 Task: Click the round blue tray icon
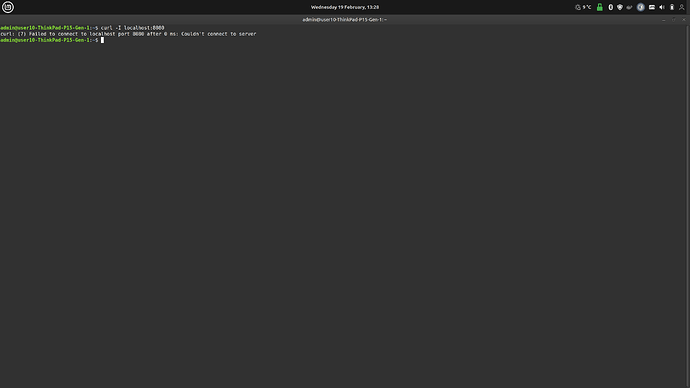pyautogui.click(x=641, y=7)
